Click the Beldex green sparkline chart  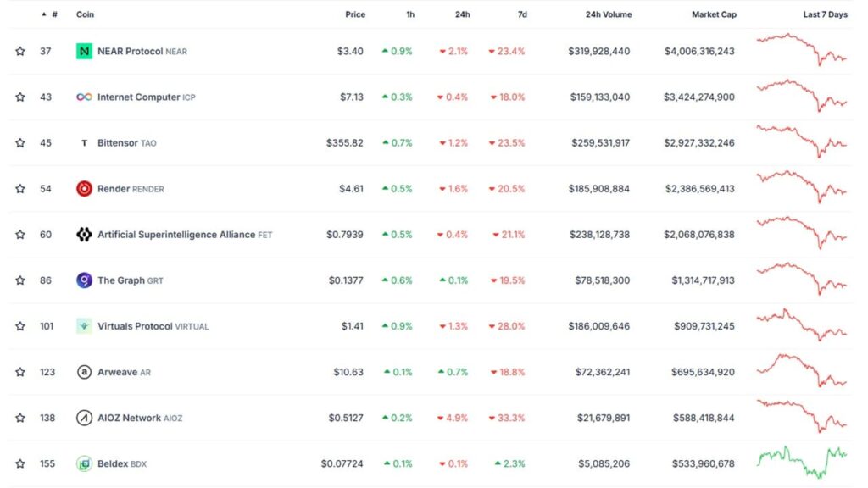click(803, 463)
